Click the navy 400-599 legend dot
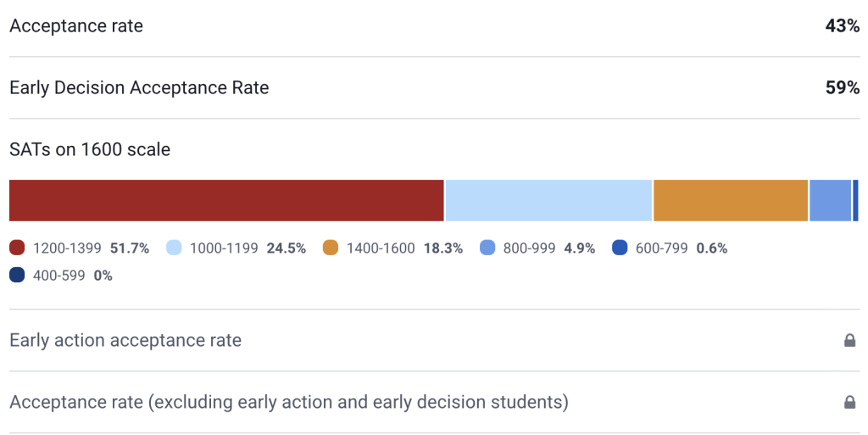This screenshot has height=435, width=868. tap(17, 276)
